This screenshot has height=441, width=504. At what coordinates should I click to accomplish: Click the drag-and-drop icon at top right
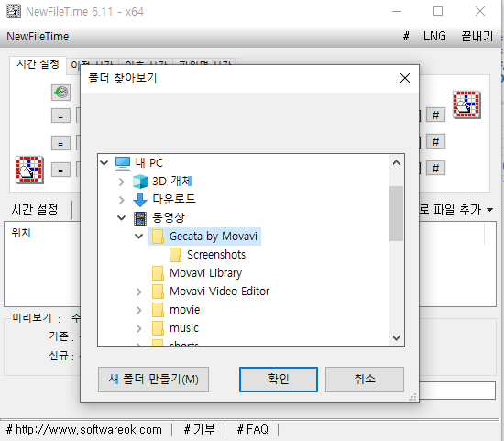click(x=466, y=105)
